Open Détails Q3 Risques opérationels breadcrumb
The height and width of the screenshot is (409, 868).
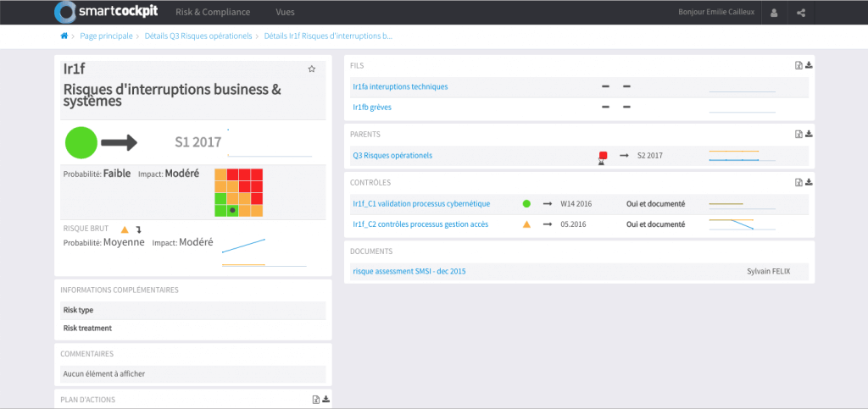click(198, 36)
